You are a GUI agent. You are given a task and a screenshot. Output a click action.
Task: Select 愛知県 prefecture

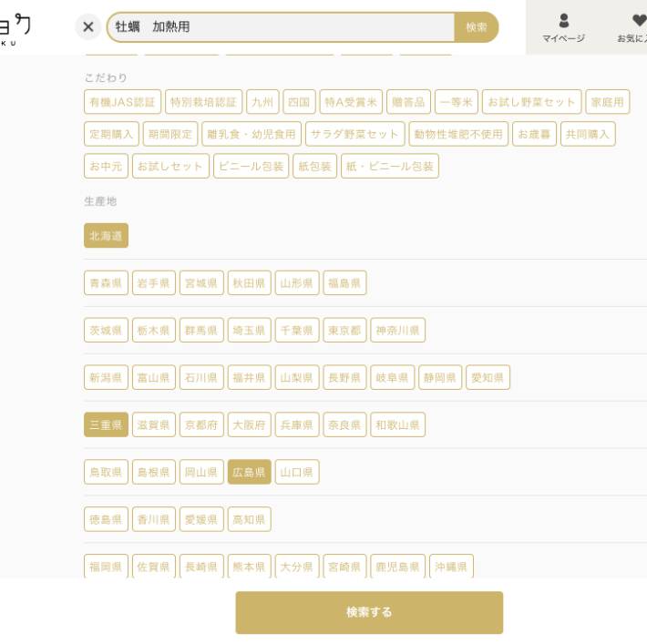(x=488, y=377)
